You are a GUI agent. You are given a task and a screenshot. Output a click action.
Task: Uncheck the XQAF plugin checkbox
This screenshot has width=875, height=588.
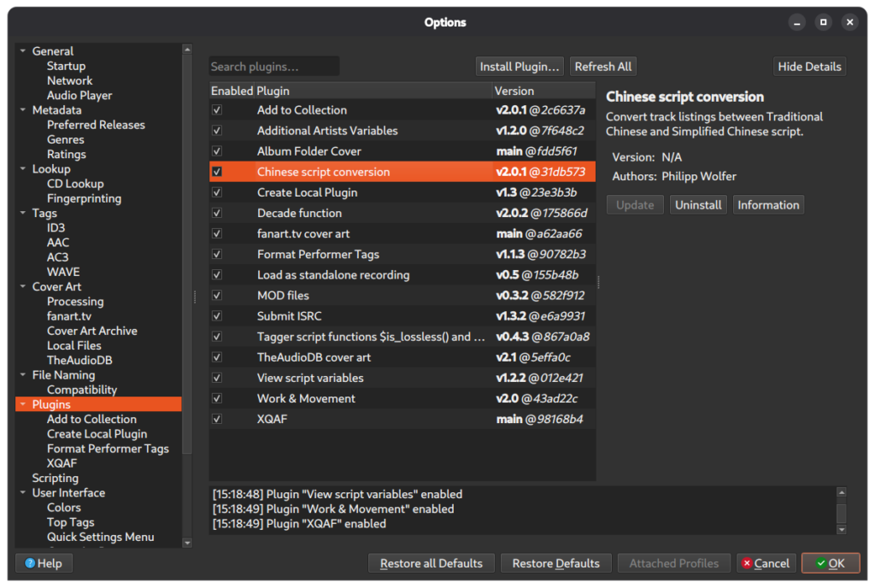pyautogui.click(x=217, y=419)
